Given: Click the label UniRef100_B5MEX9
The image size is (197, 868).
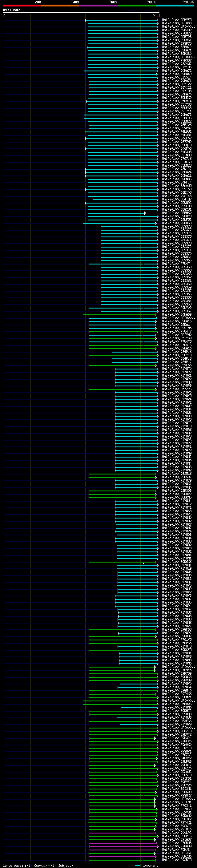Looking at the screenshot, I should [x=177, y=98].
